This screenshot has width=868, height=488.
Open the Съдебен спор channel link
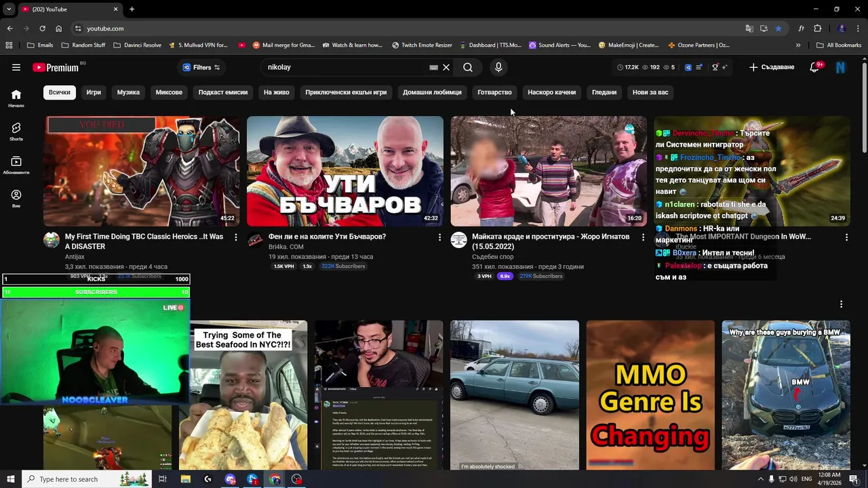493,257
